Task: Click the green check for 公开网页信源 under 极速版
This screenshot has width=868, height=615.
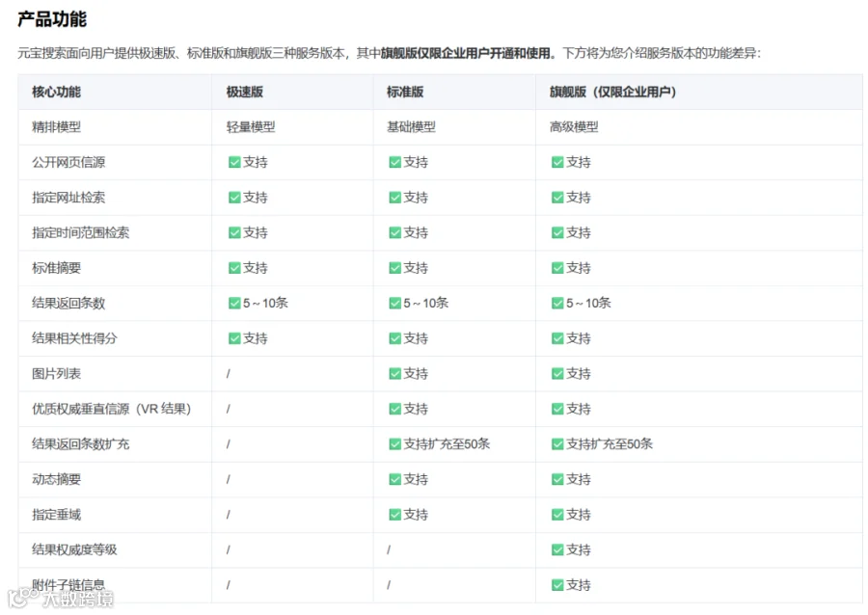Action: [234, 162]
